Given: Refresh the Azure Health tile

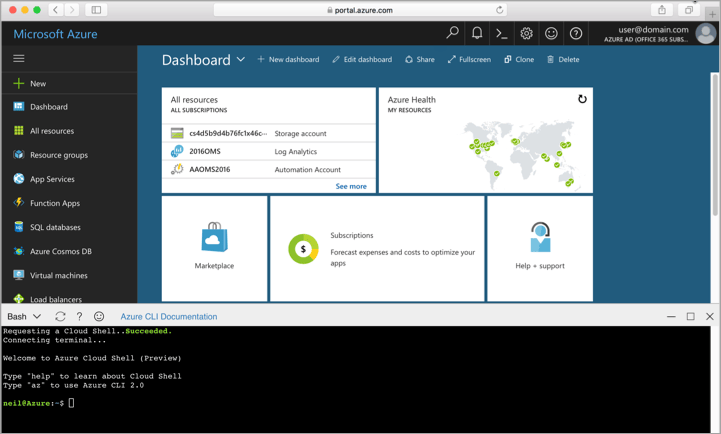Looking at the screenshot, I should [582, 99].
